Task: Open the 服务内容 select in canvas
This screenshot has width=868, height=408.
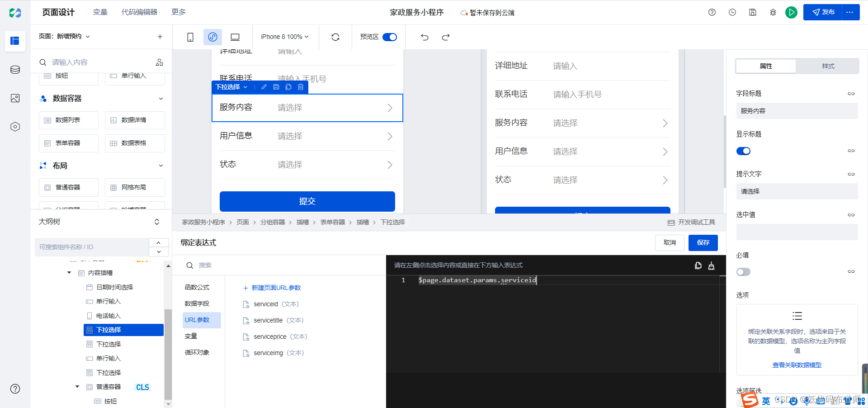Action: tap(307, 108)
